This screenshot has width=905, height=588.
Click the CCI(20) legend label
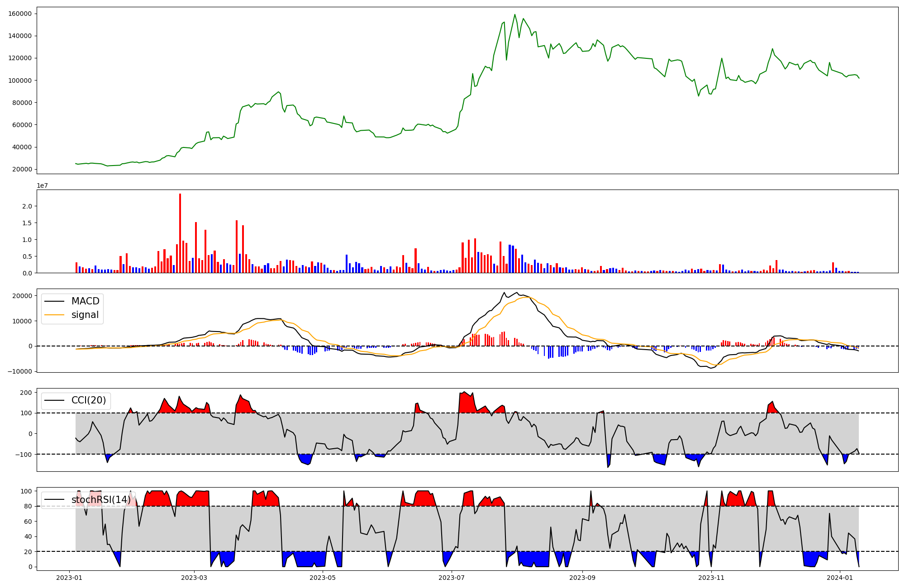89,400
